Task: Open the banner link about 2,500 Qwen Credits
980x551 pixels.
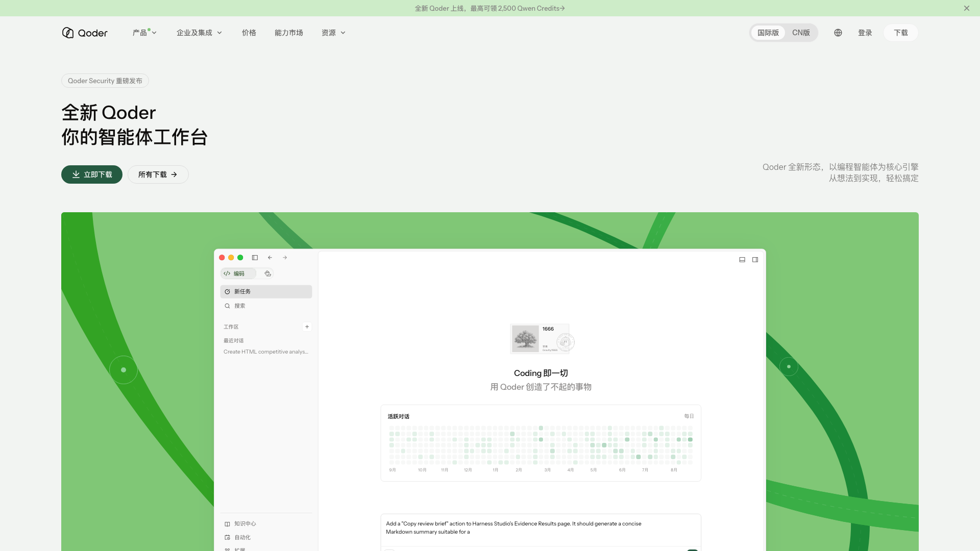Action: pos(489,8)
